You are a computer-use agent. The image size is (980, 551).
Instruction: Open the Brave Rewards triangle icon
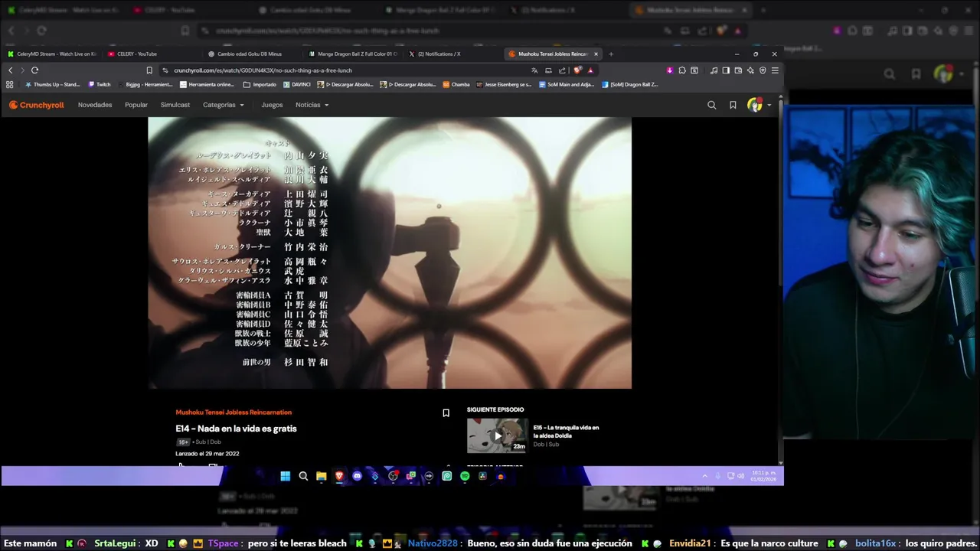pyautogui.click(x=590, y=70)
